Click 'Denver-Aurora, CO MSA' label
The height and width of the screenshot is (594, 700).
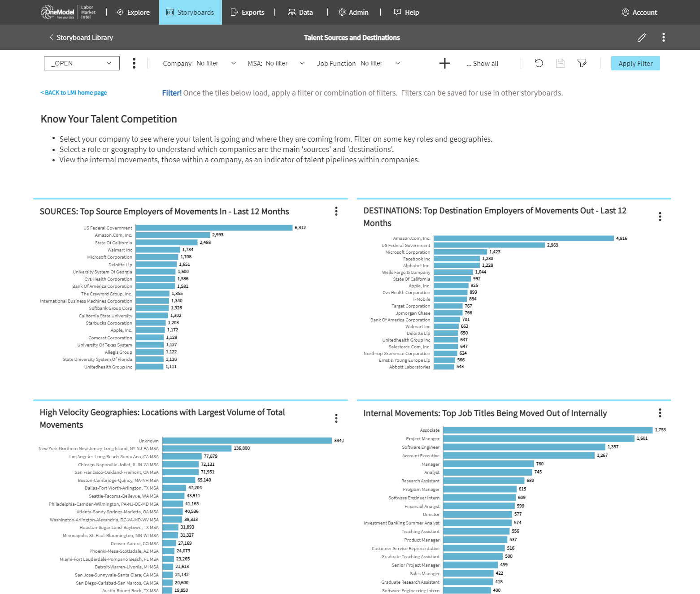[135, 543]
